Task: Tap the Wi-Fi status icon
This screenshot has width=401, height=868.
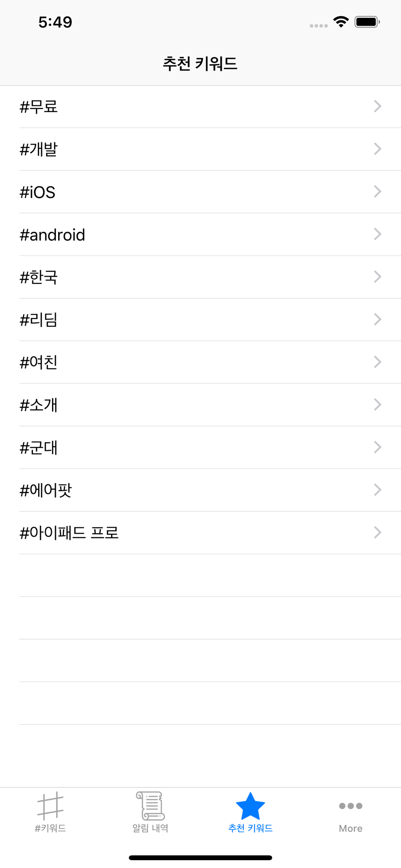Action: tap(341, 22)
